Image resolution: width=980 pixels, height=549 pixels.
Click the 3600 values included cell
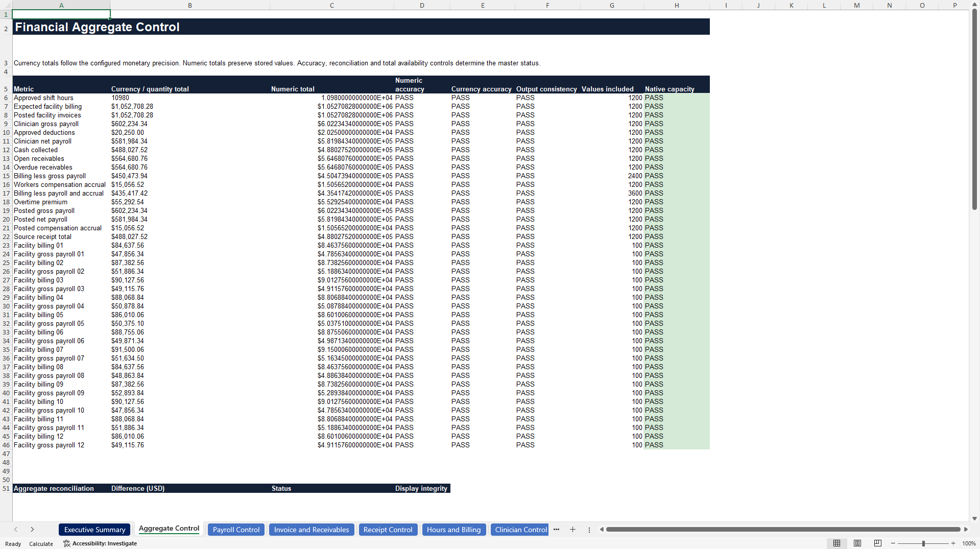(x=612, y=193)
